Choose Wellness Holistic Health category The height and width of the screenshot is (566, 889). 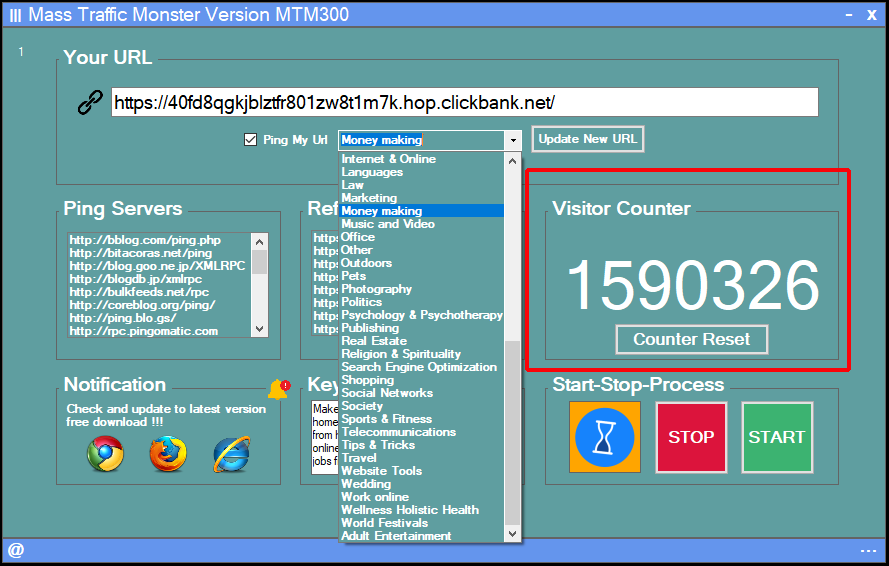point(421,510)
